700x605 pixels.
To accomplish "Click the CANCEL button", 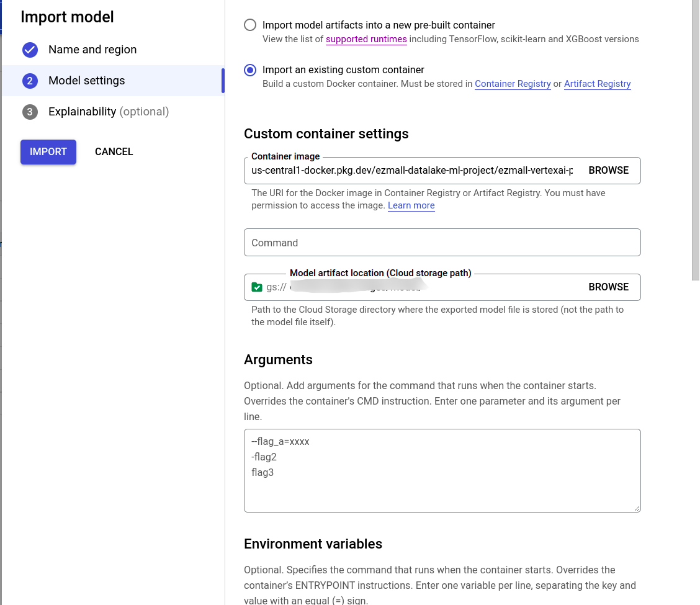I will pos(114,151).
